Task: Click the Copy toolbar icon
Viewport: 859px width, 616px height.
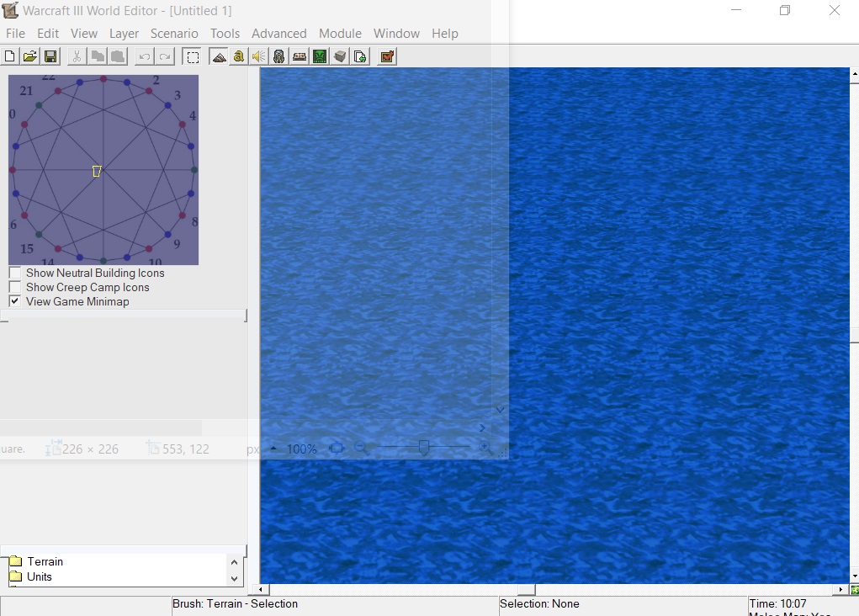Action: (98, 56)
